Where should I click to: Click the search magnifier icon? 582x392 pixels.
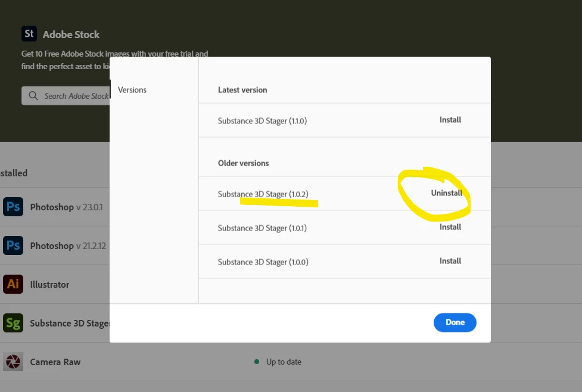coord(33,96)
